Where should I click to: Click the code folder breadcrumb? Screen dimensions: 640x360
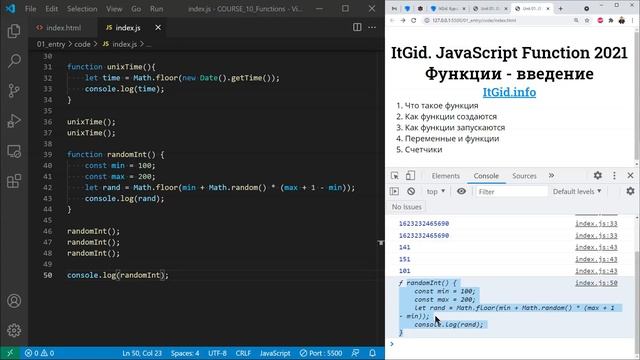[x=82, y=44]
